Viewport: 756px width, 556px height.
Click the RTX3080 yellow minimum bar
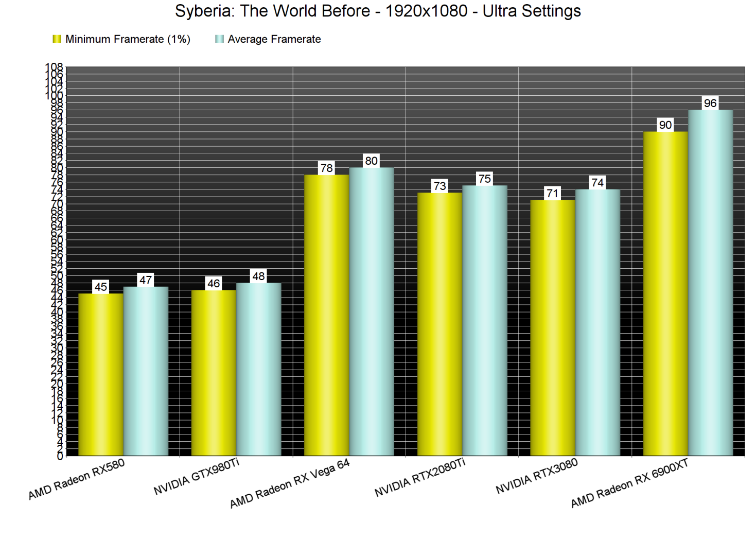pyautogui.click(x=552, y=327)
